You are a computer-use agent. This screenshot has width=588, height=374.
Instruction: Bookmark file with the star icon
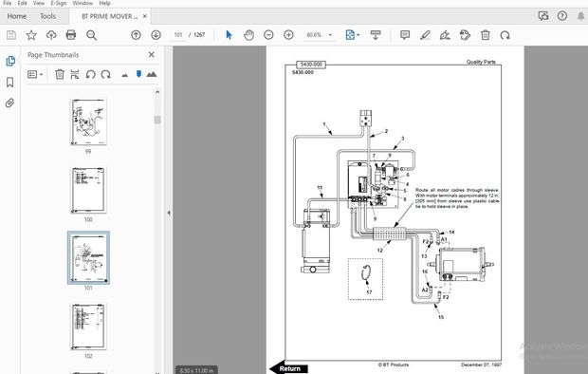pos(31,35)
